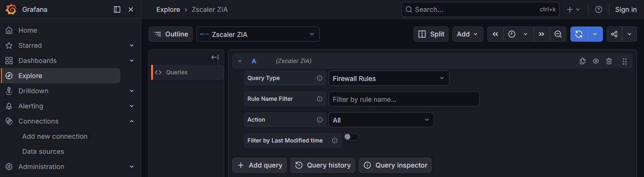Open Administration in the sidebar
The width and height of the screenshot is (644, 177).
pyautogui.click(x=41, y=167)
